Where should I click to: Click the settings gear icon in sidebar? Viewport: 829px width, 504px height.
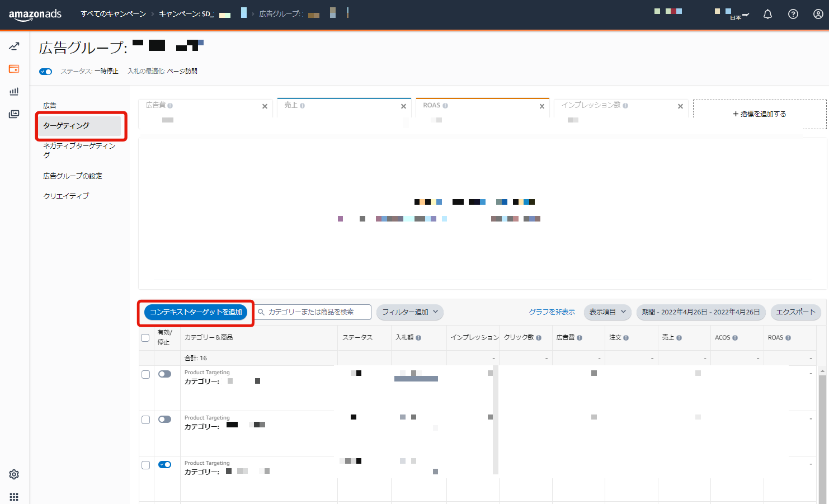click(14, 474)
